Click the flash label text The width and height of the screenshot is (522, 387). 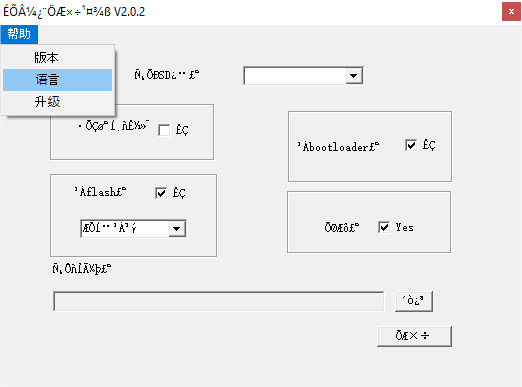click(x=100, y=192)
